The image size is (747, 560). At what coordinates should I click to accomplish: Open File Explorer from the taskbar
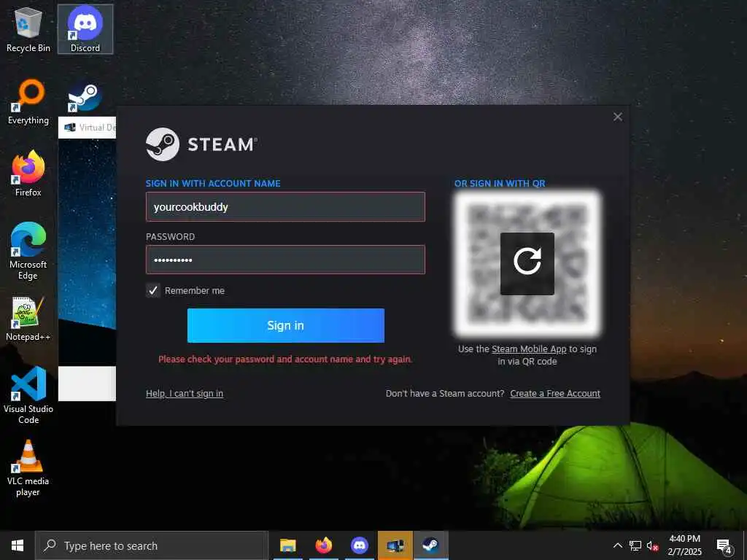pos(287,545)
